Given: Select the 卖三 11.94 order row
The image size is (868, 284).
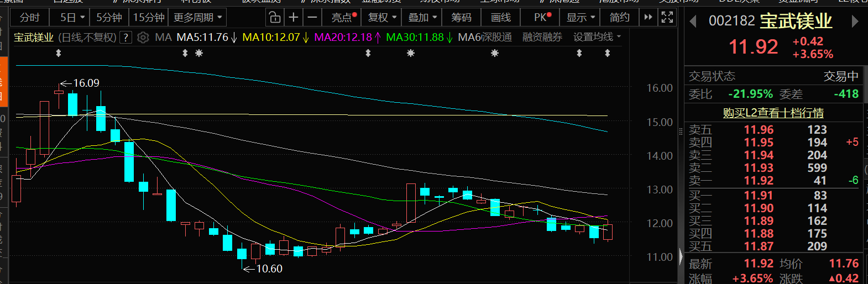Looking at the screenshot, I should click(773, 155).
